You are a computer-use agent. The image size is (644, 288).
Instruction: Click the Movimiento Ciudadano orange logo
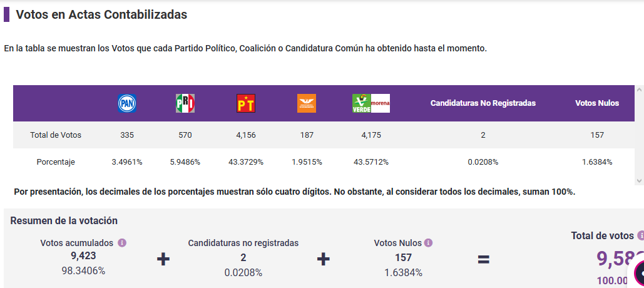point(307,103)
